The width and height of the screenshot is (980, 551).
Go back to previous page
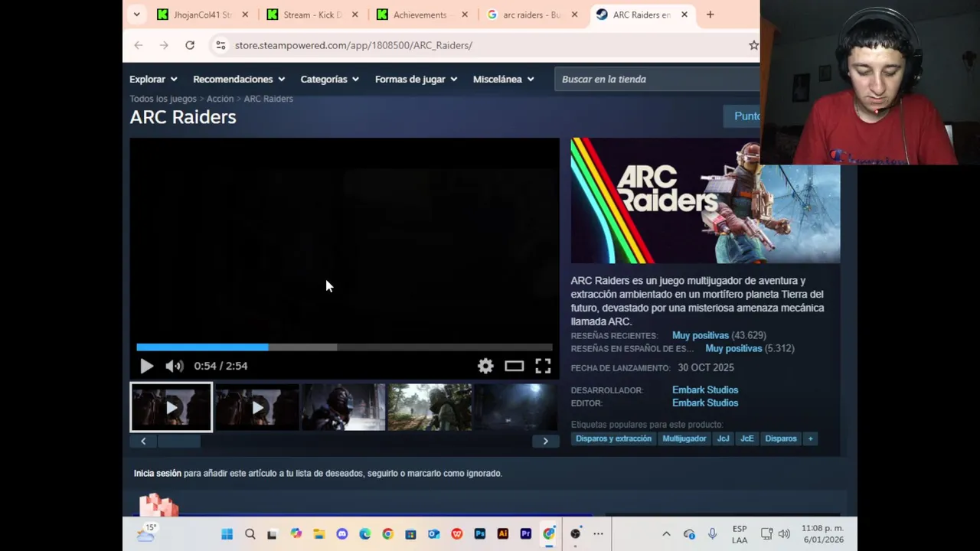click(x=139, y=45)
